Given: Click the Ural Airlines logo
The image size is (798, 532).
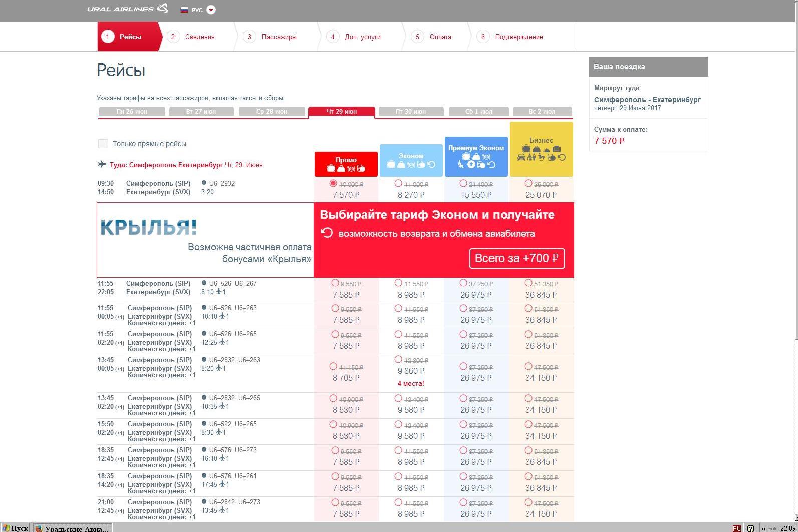Looking at the screenshot, I should (128, 8).
